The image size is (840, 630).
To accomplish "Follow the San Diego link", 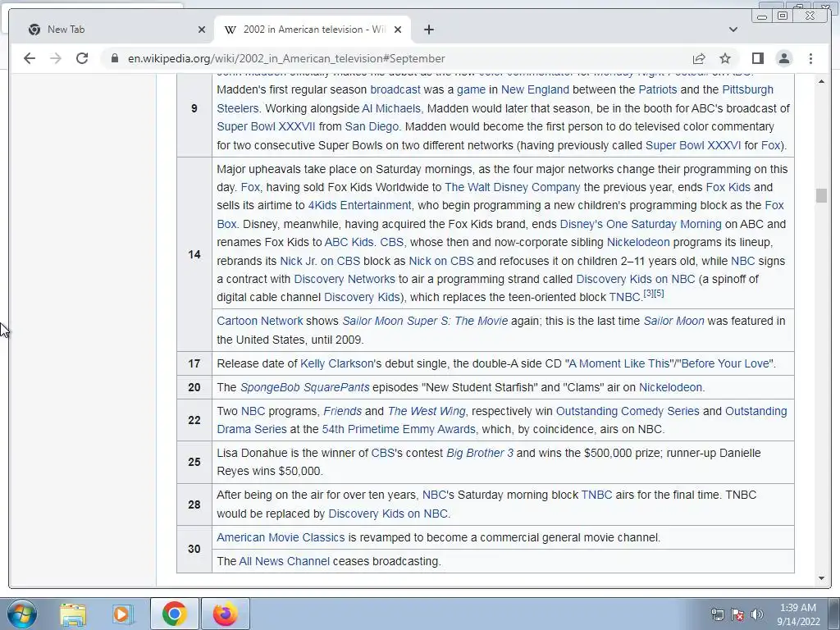I will pos(372,126).
